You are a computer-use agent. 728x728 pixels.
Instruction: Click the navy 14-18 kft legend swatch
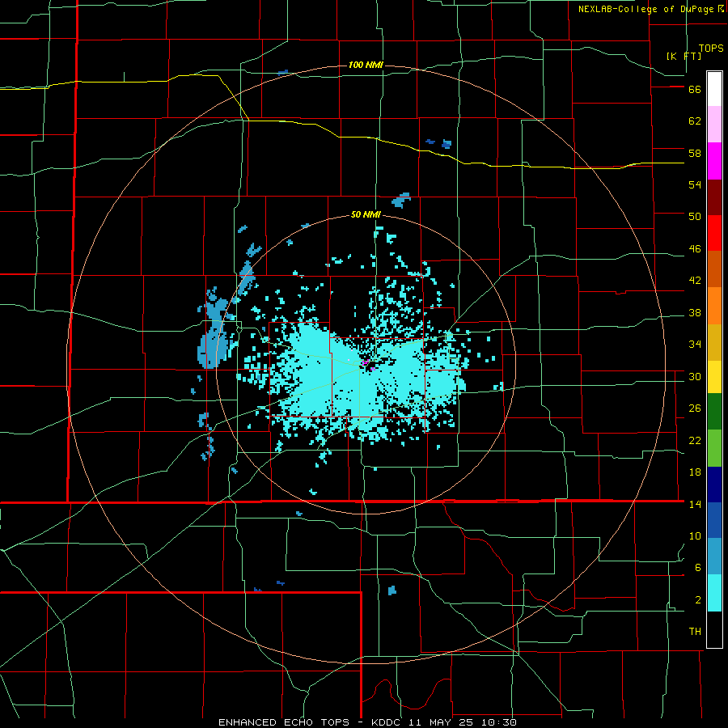click(x=714, y=485)
